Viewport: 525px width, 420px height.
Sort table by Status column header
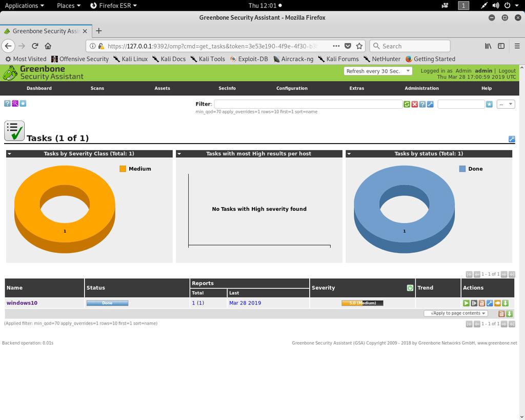coord(96,288)
